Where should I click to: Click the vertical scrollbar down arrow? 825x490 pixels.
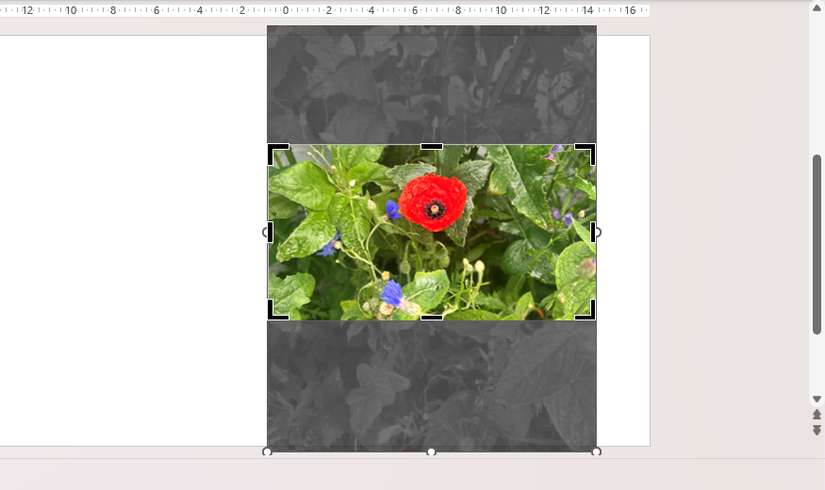pos(817,399)
